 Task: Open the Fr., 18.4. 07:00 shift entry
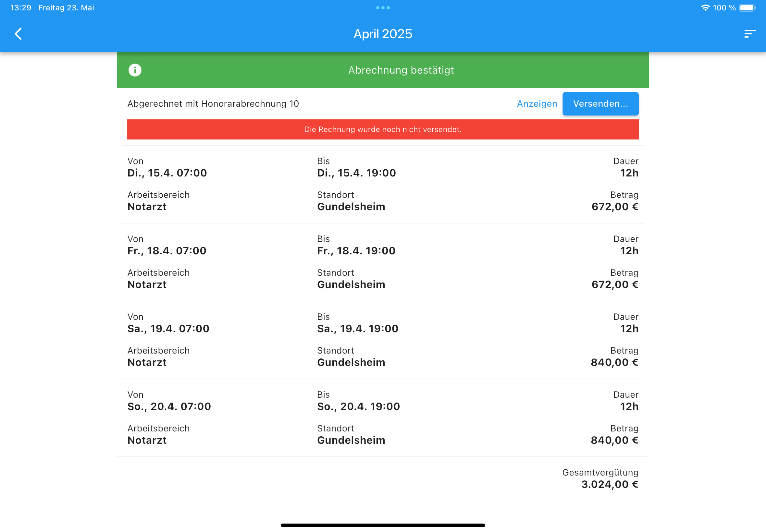pos(383,262)
